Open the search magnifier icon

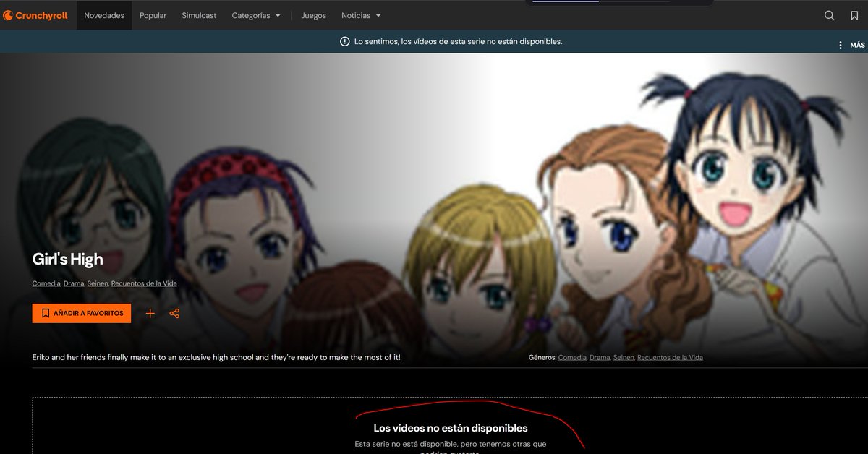click(x=830, y=15)
